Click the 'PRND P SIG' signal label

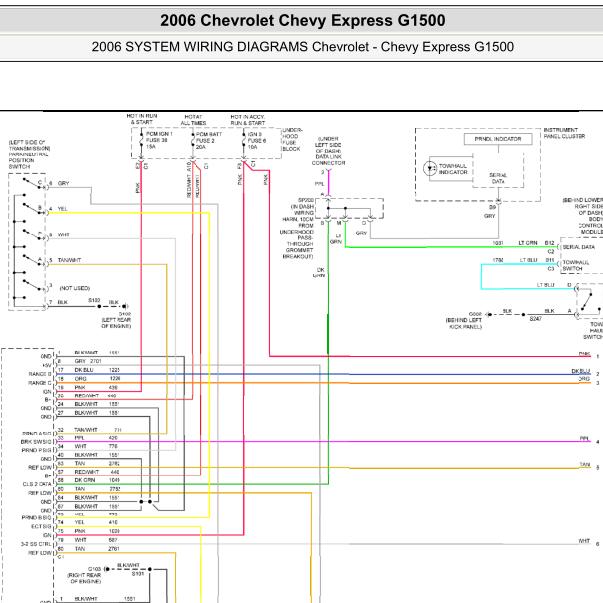37,450
